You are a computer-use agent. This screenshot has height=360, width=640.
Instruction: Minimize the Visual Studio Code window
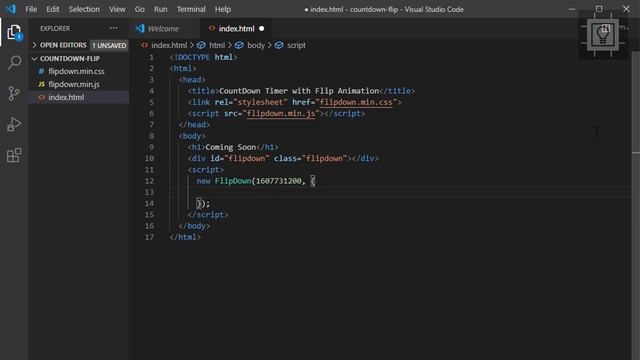pyautogui.click(x=572, y=9)
